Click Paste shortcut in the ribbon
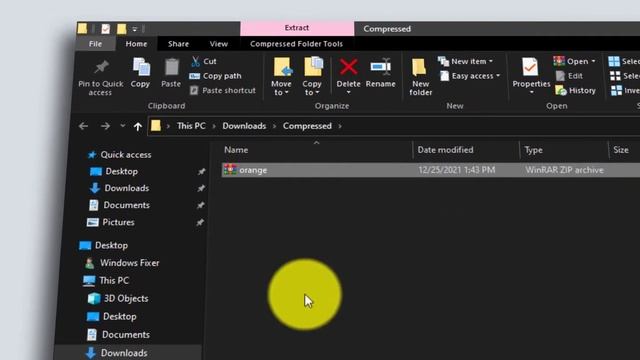Viewport: 640px width, 360px height. (223, 90)
